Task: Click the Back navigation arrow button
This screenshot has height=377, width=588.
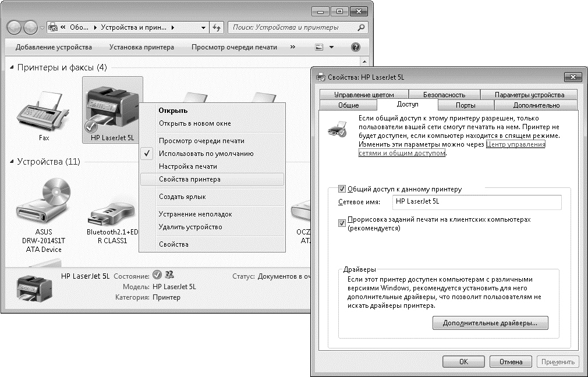Action: tap(15, 27)
